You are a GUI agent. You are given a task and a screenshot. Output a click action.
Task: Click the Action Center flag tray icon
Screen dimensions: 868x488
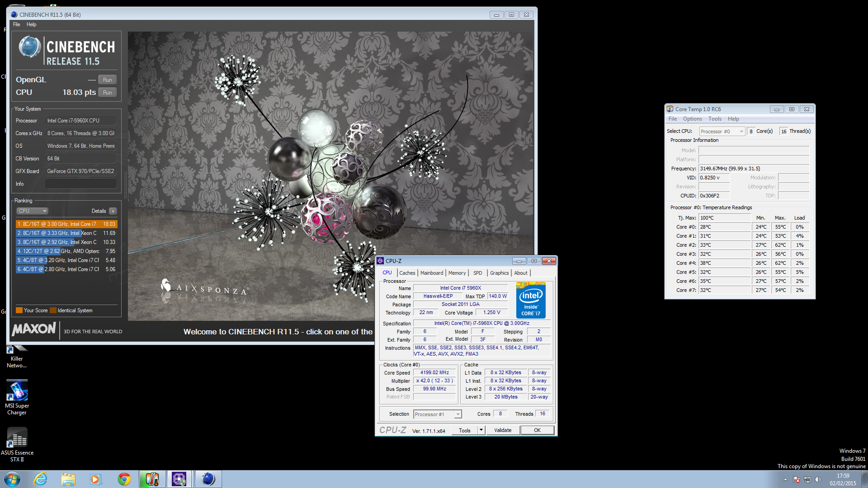(797, 479)
